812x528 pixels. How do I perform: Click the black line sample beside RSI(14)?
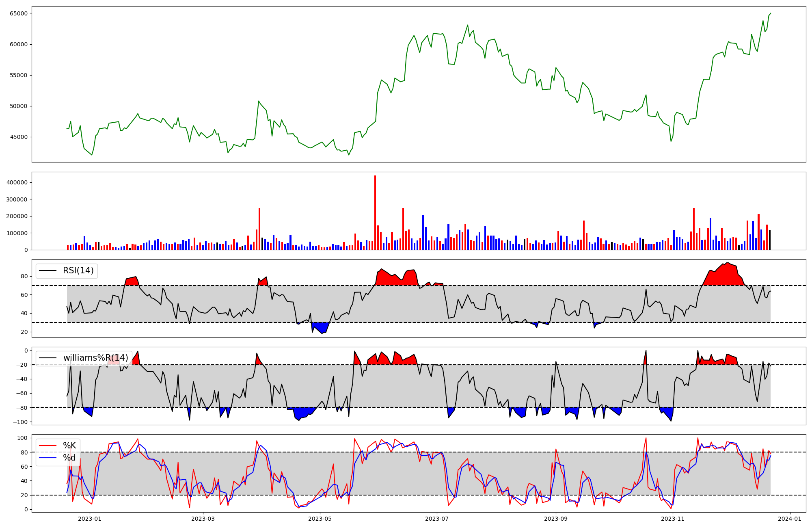pos(48,270)
